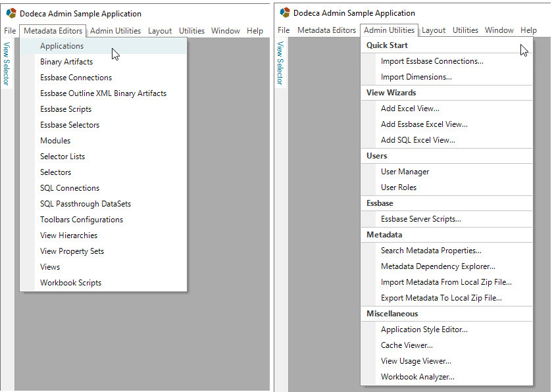Launch Add Excel View... wizard
The width and height of the screenshot is (552, 392).
click(447, 109)
